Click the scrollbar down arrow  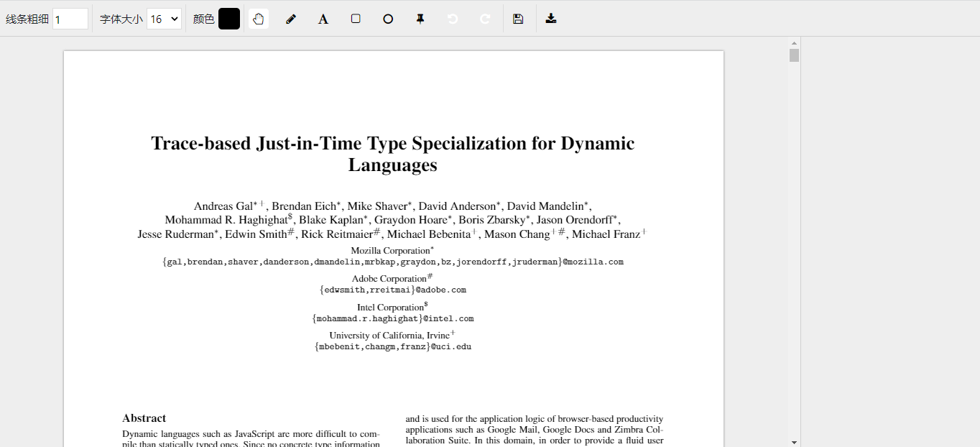click(794, 442)
